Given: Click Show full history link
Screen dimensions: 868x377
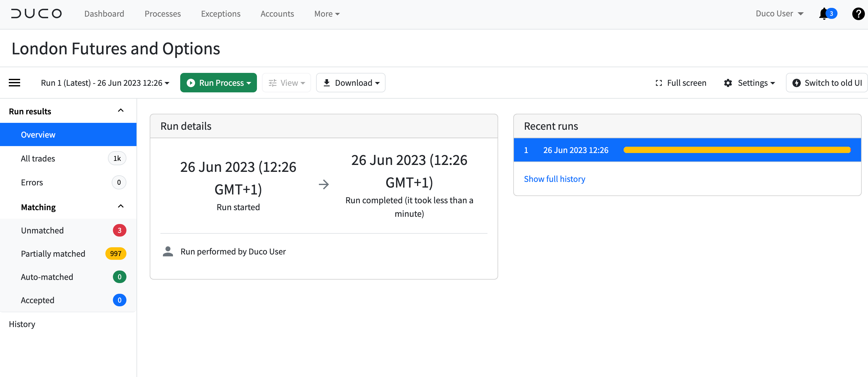Looking at the screenshot, I should click(554, 179).
